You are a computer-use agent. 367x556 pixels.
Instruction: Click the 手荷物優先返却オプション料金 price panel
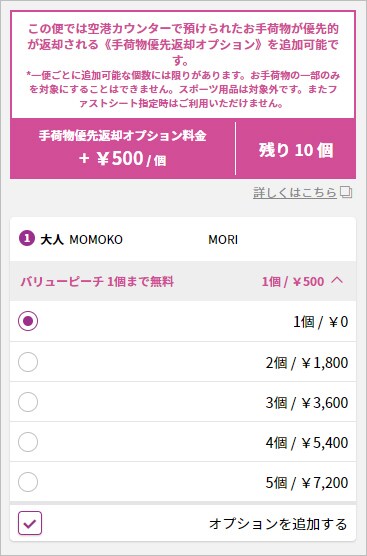123,148
